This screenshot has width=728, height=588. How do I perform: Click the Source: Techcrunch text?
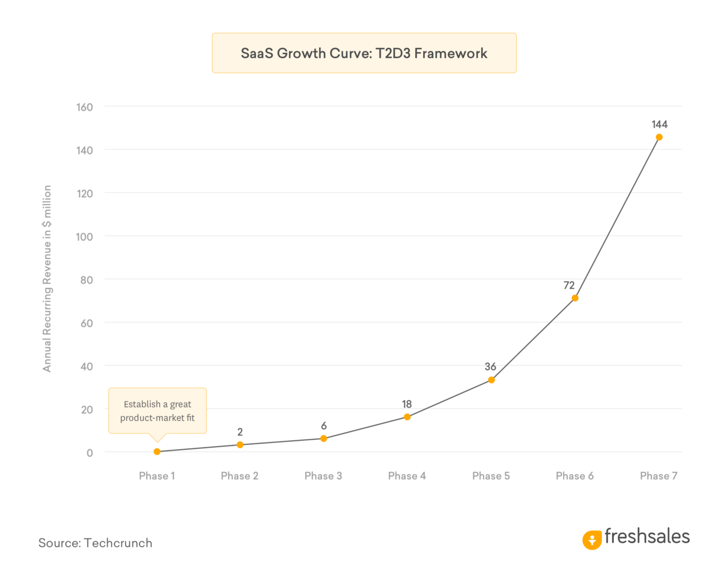[95, 543]
